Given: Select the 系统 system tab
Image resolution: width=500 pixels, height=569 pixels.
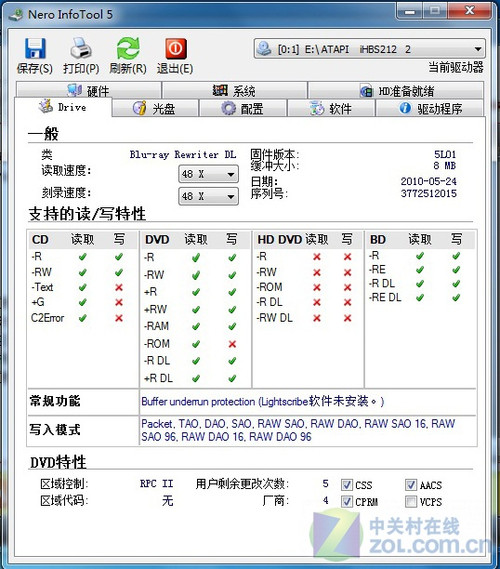Looking at the screenshot, I should (x=235, y=90).
